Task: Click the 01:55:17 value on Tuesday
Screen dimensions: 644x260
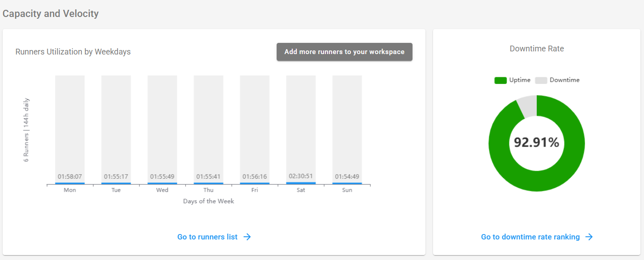Action: pos(116,177)
